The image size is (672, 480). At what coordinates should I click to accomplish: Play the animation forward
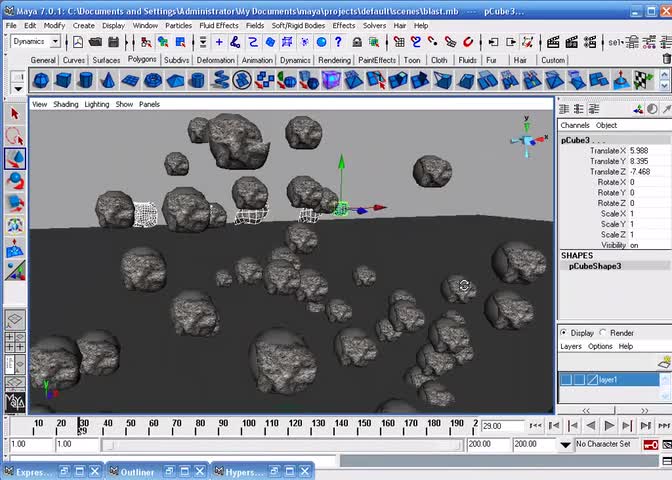(609, 426)
